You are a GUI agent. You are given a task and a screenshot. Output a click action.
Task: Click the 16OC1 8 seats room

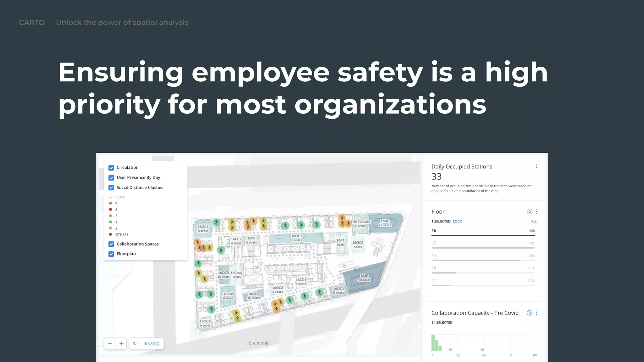pos(338,291)
